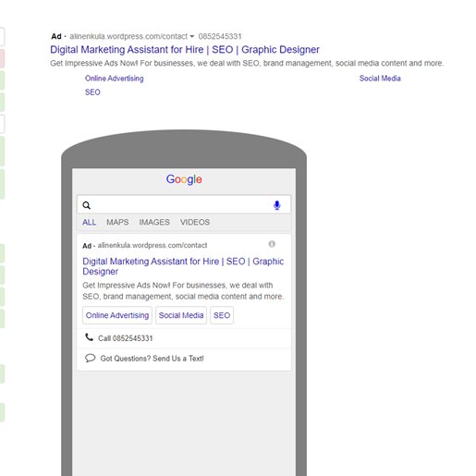Click the phone handset icon in the call row
This screenshot has height=476, width=476.
89,337
